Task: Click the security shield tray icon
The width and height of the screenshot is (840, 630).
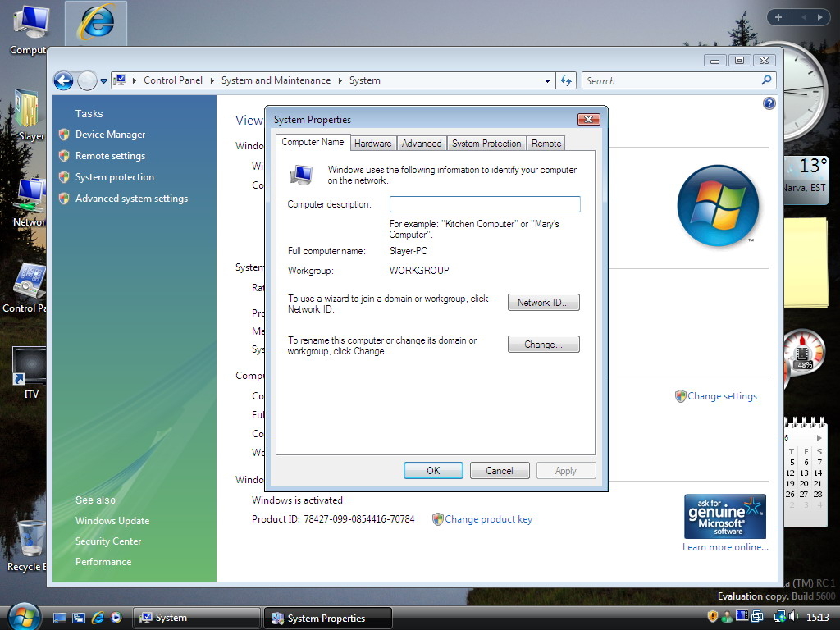Action: pyautogui.click(x=713, y=617)
